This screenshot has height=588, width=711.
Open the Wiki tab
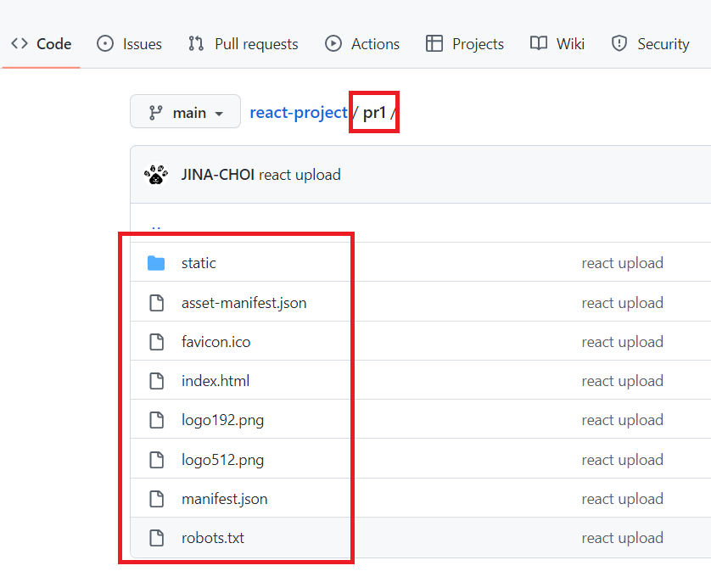[x=557, y=44]
